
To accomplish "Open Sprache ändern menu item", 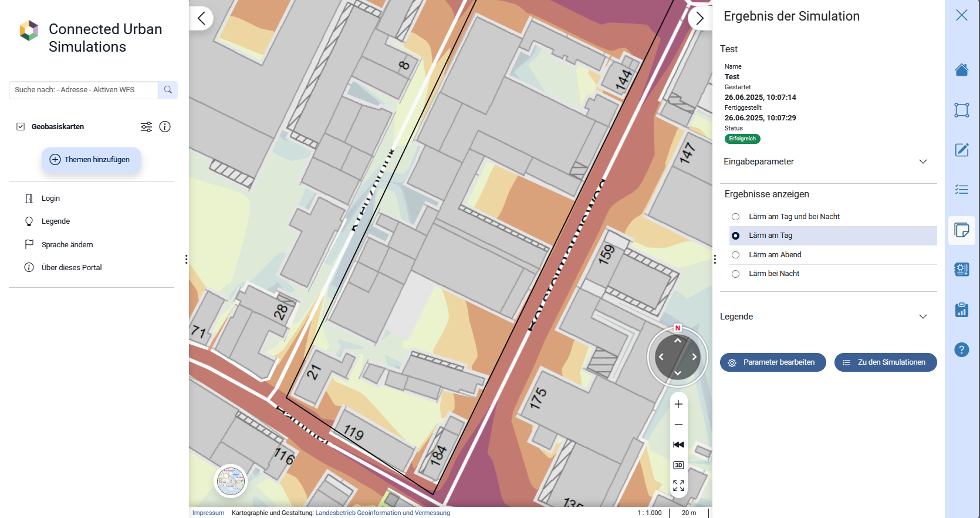I will click(67, 245).
